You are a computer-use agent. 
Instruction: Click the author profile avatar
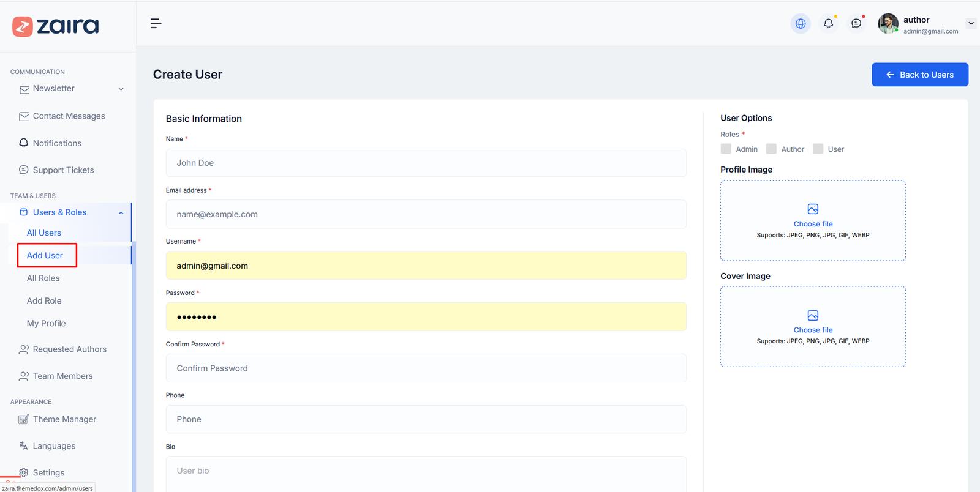[888, 24]
